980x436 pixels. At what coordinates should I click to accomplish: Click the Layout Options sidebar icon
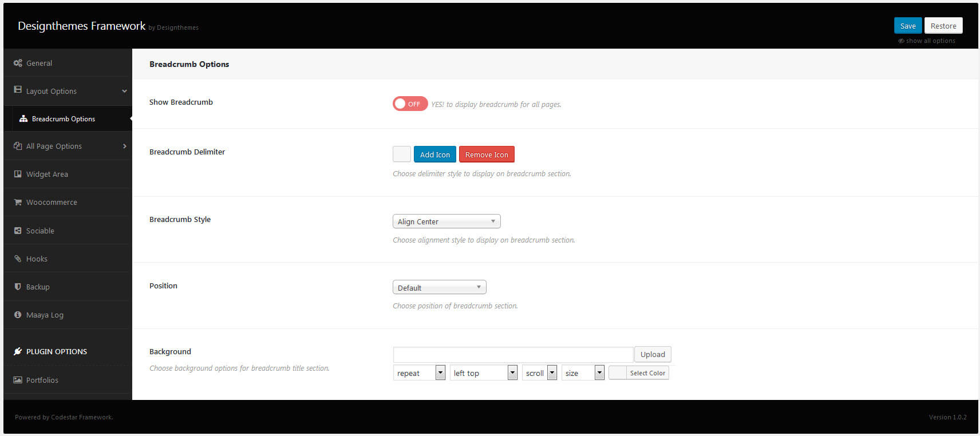click(x=18, y=90)
